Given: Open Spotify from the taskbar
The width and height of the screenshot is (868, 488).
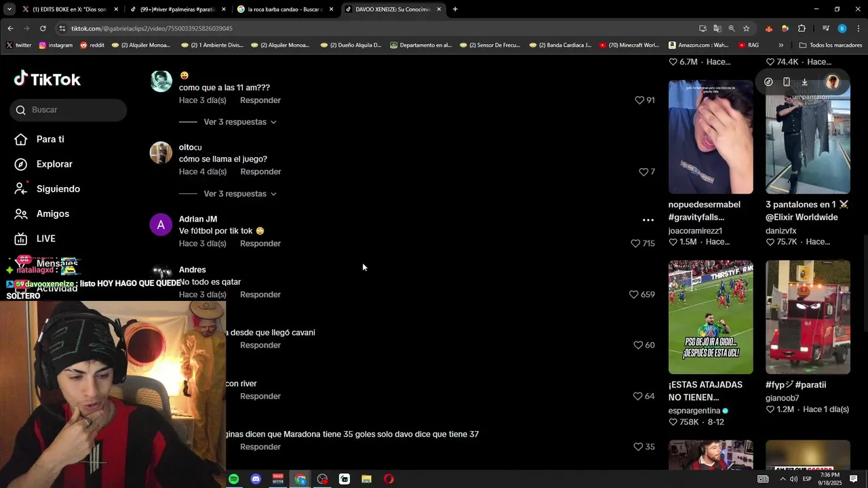Looking at the screenshot, I should click(234, 479).
